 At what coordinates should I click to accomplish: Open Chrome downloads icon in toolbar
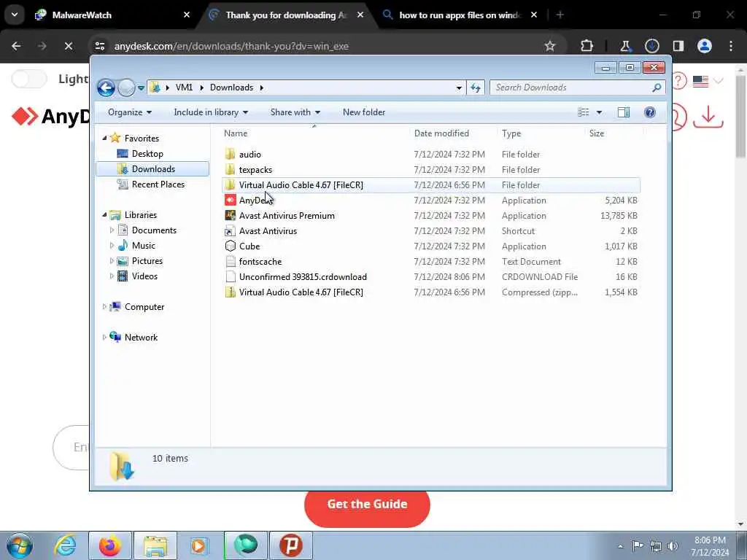(x=651, y=46)
